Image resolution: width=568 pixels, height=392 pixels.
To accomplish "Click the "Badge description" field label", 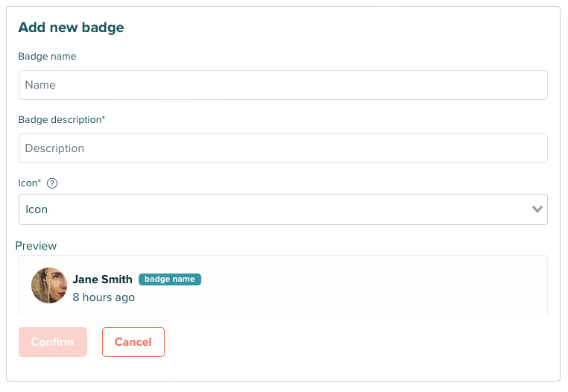I will (59, 119).
